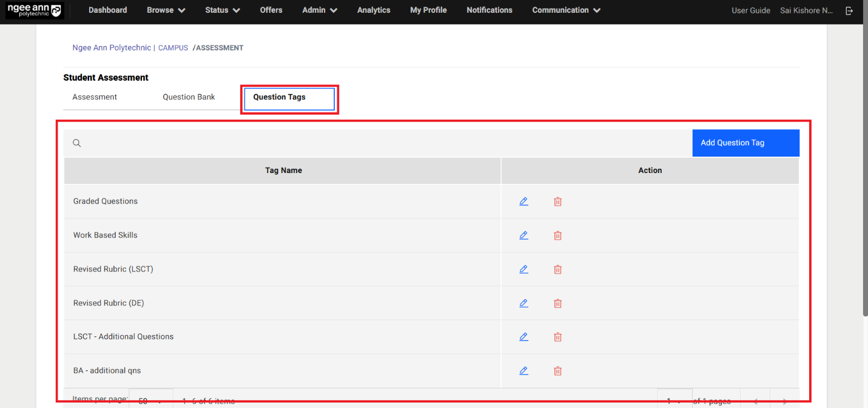Click edit pencil for Work Based Skills

[523, 236]
